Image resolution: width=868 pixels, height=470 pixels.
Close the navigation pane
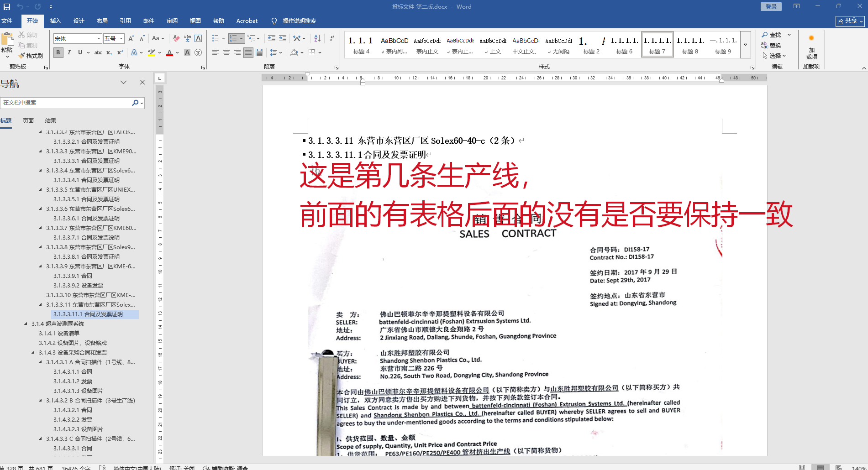click(x=142, y=83)
